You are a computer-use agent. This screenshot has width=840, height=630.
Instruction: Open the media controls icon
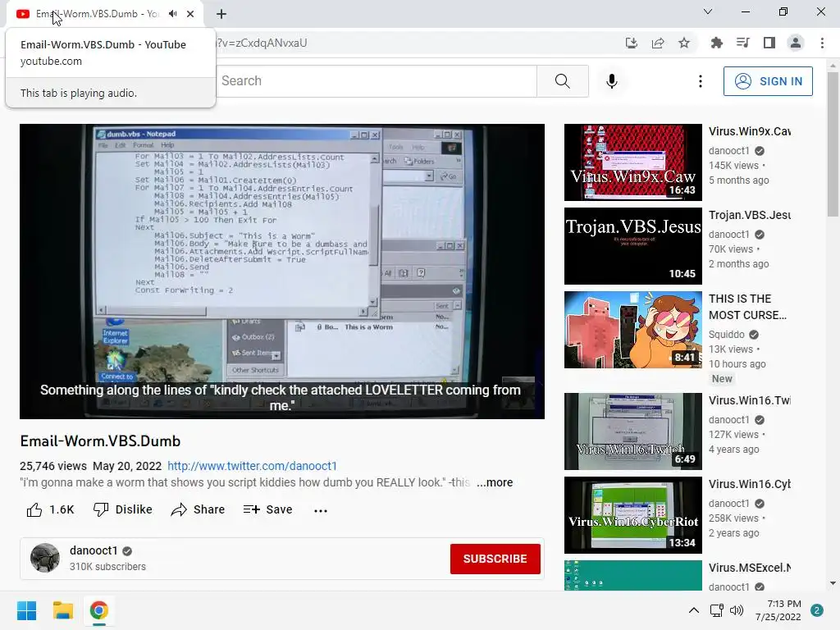[x=742, y=43]
